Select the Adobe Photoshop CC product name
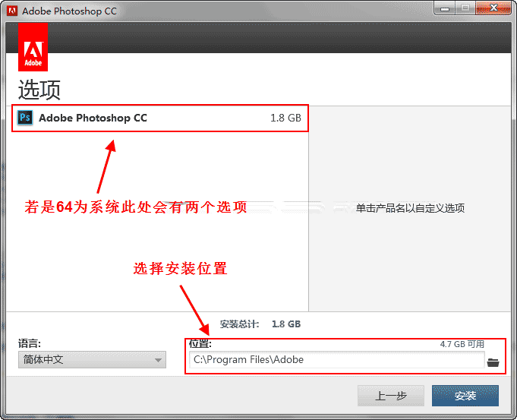 [x=93, y=118]
